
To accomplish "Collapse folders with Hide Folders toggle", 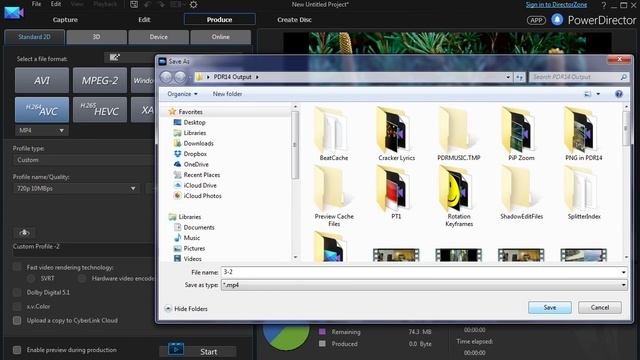I will 186,309.
